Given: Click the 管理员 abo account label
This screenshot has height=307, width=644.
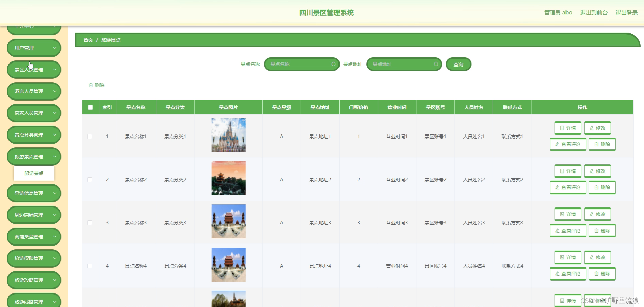Looking at the screenshot, I should [558, 13].
